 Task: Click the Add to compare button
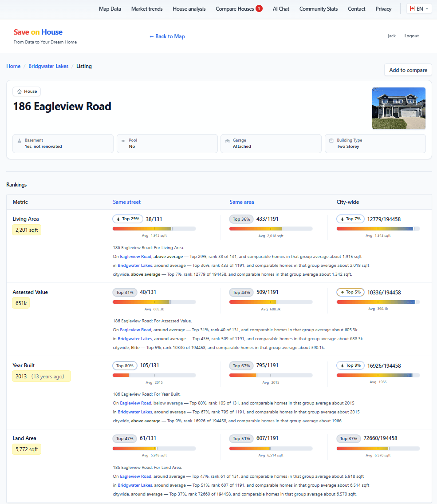407,70
